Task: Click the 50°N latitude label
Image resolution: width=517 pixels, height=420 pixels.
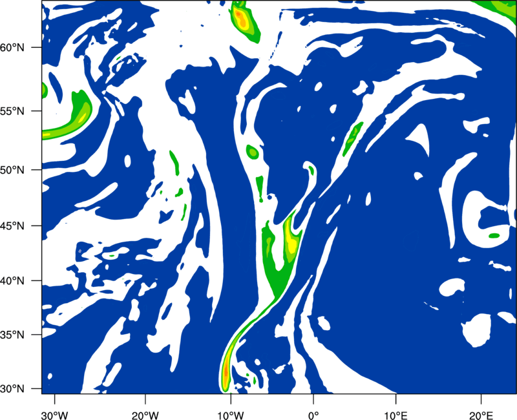Action: pos(12,170)
